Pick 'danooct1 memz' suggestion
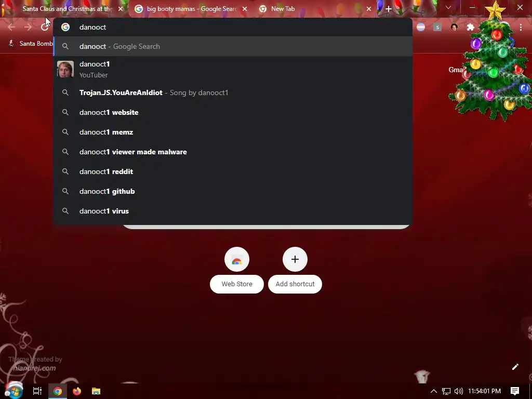Screen dimensions: 532x399 (233, 132)
